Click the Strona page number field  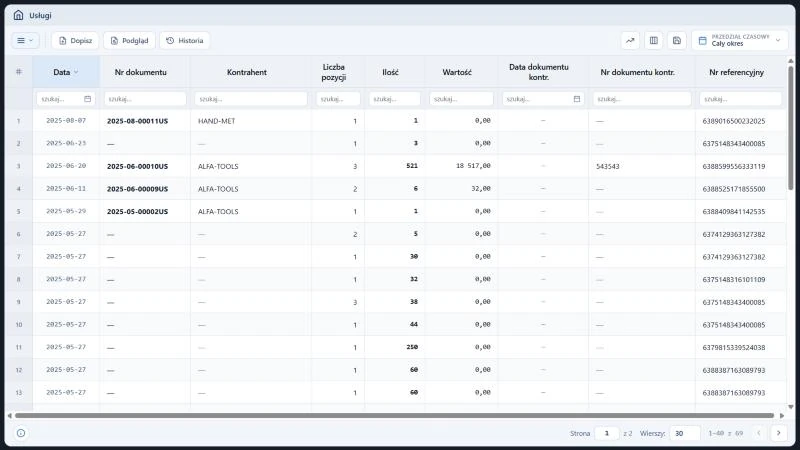tap(607, 433)
